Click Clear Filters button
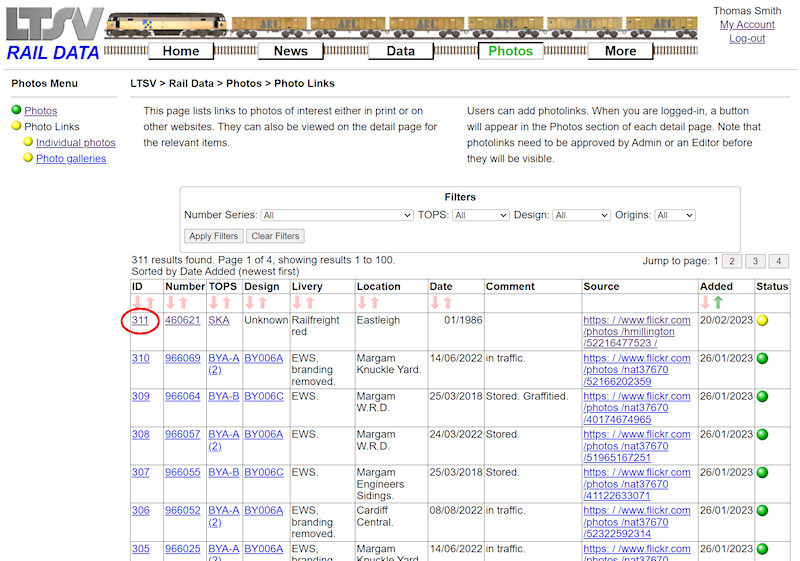The width and height of the screenshot is (800, 561). (276, 236)
